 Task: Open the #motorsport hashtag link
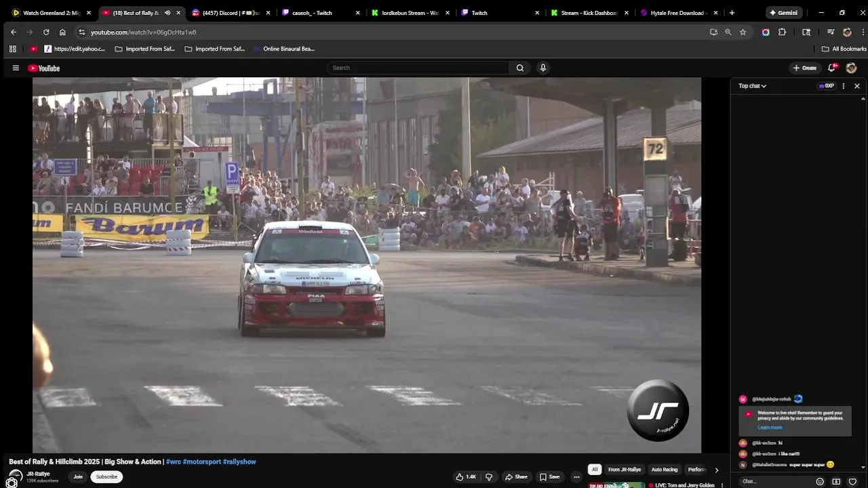click(202, 462)
